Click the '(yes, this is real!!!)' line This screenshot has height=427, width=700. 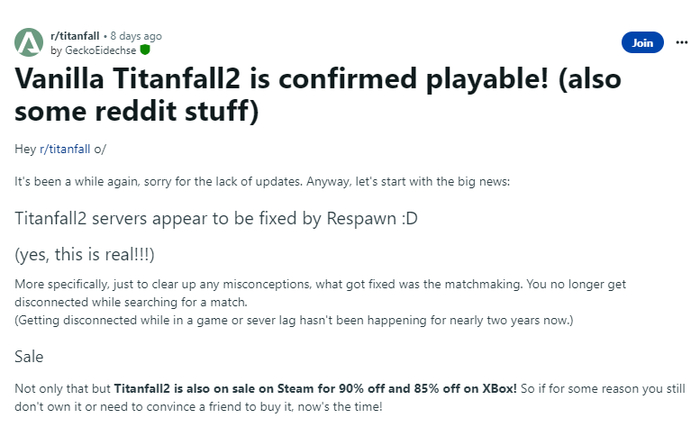tap(83, 254)
